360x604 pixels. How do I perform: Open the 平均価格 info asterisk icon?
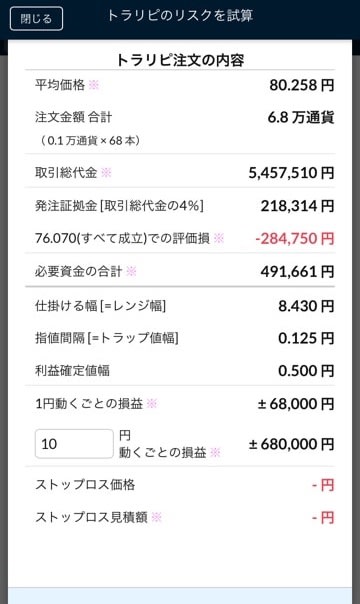point(94,84)
